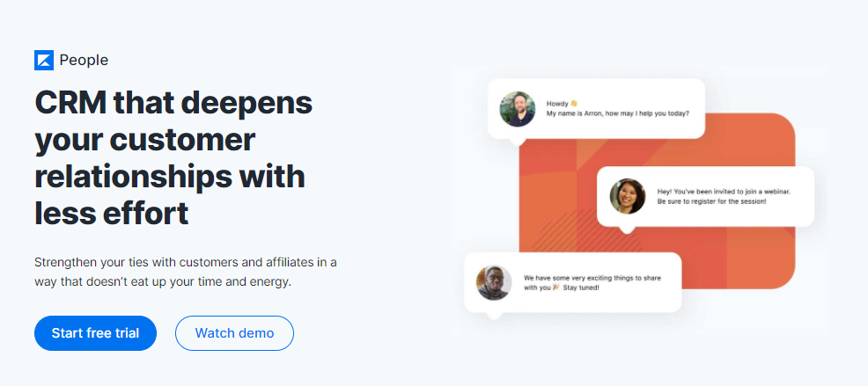Click the waving hand emoji after Howdy

(573, 103)
